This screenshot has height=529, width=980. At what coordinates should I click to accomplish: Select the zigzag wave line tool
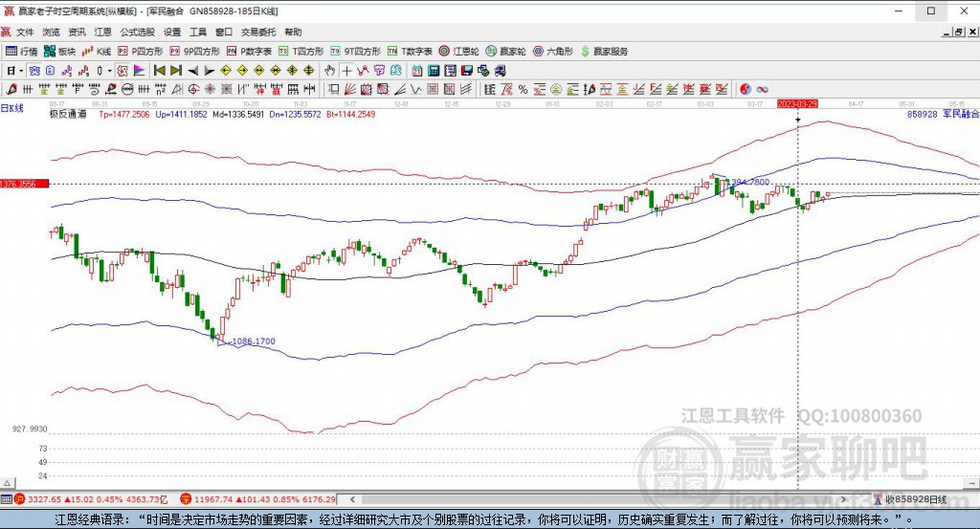click(415, 89)
